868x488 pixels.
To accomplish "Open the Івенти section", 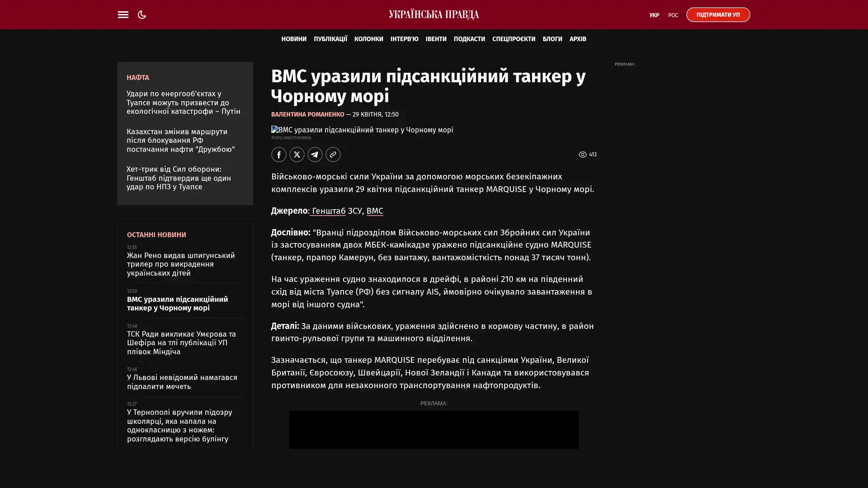I will pyautogui.click(x=436, y=39).
